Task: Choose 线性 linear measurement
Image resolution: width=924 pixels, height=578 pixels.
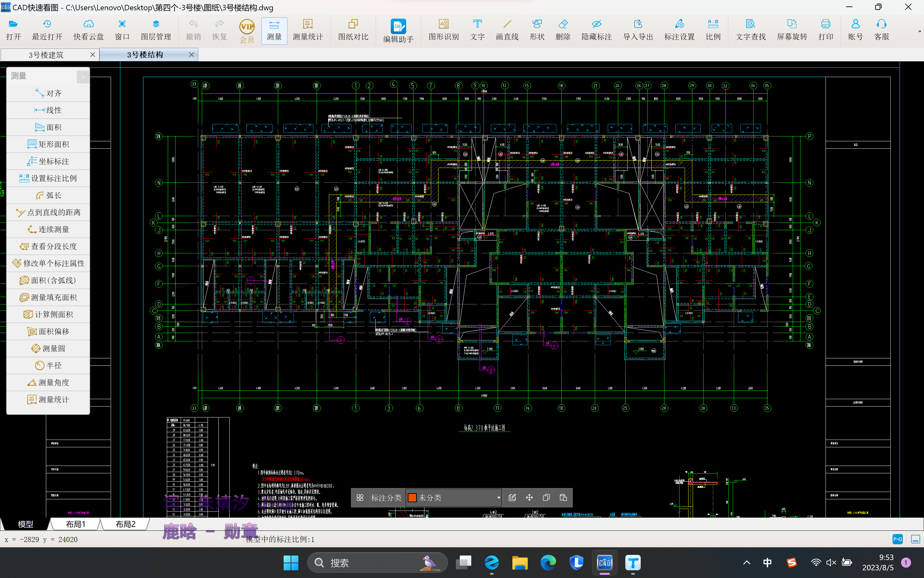Action: [x=48, y=110]
